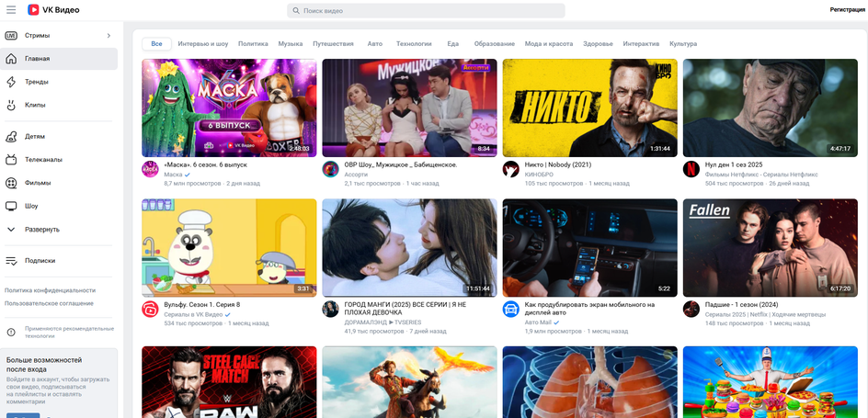The height and width of the screenshot is (418, 868).
Task: Open the burgers and fast food thumbnail
Action: click(770, 382)
